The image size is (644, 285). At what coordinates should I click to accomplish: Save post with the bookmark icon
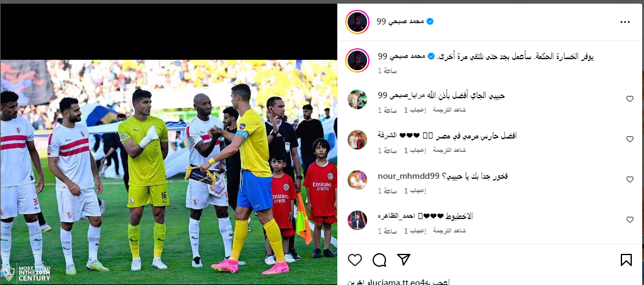(x=626, y=260)
